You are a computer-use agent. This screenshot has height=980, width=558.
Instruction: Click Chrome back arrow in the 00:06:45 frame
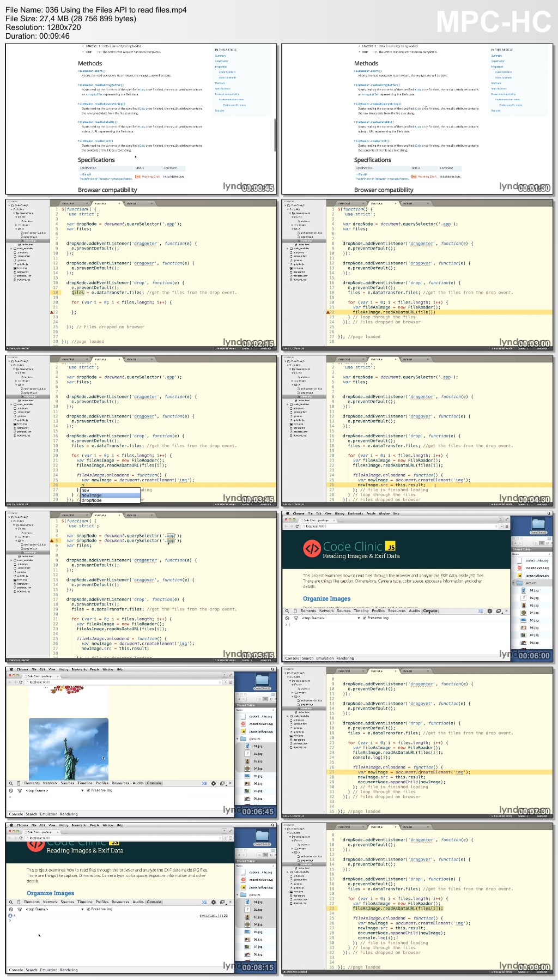(10, 682)
